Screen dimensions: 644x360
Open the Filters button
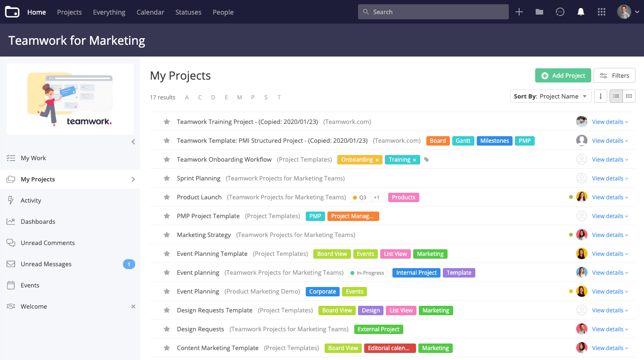614,75
